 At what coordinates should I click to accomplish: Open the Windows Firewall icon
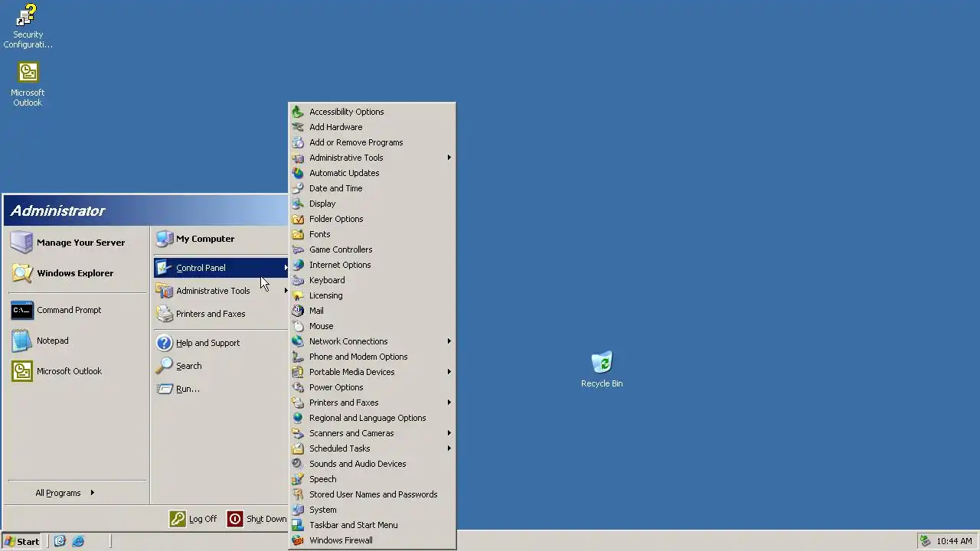click(298, 540)
